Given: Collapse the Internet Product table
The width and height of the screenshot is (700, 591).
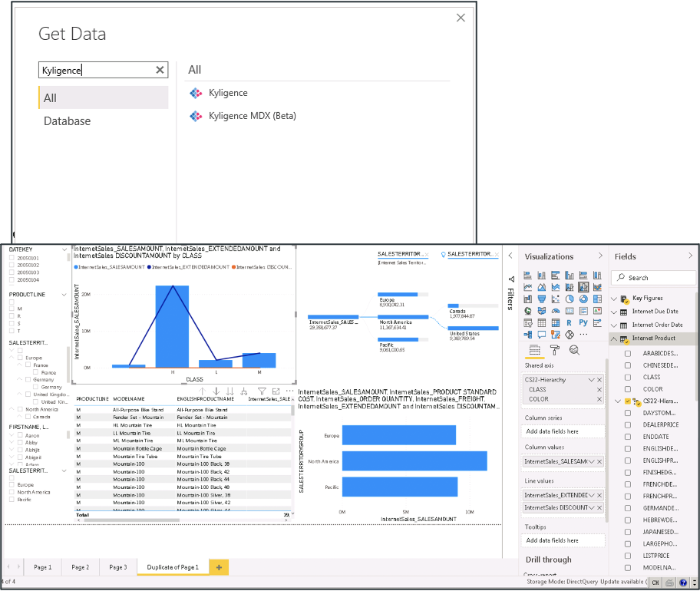Looking at the screenshot, I should point(614,338).
